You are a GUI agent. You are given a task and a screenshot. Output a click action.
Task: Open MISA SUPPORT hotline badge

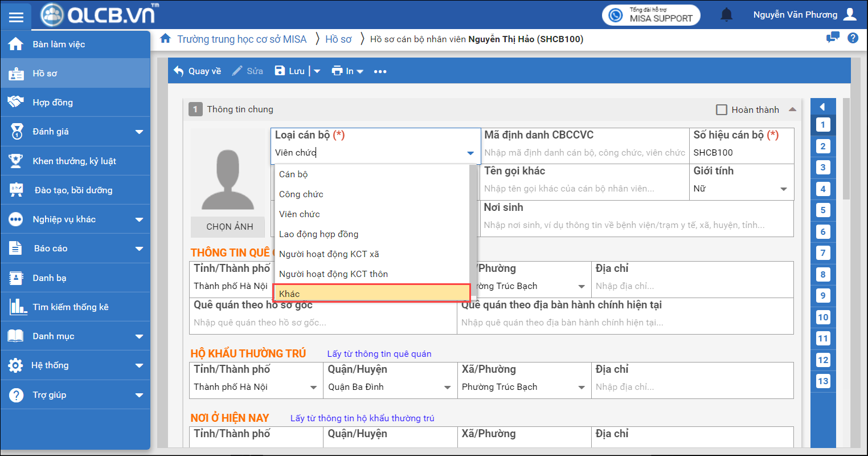pyautogui.click(x=651, y=15)
